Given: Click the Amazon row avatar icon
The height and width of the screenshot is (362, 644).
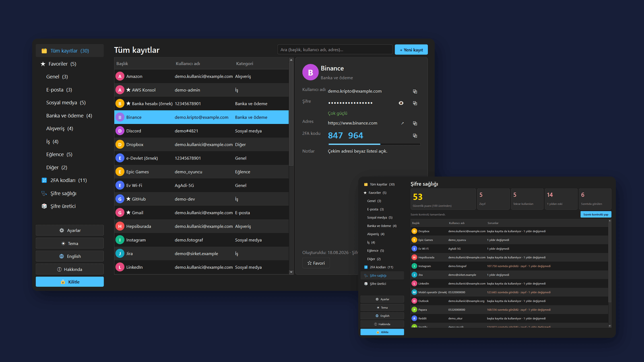Looking at the screenshot, I should tap(120, 76).
